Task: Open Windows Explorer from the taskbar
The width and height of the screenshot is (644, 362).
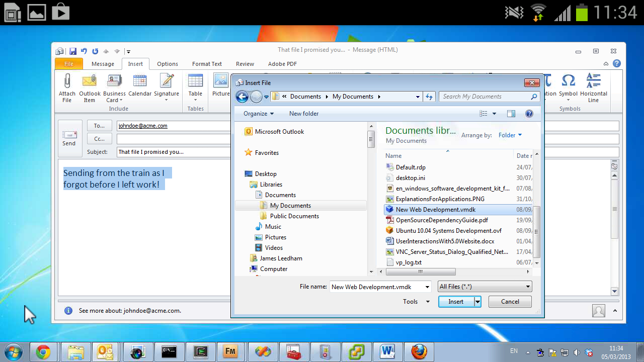Action: (x=76, y=352)
